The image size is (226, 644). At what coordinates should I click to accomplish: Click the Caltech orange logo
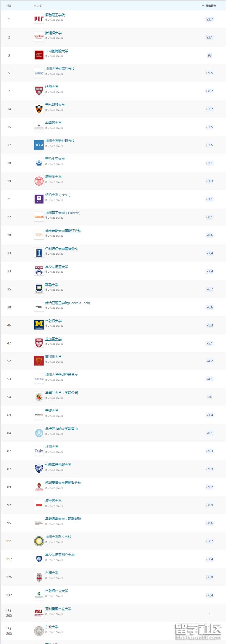pyautogui.click(x=39, y=217)
